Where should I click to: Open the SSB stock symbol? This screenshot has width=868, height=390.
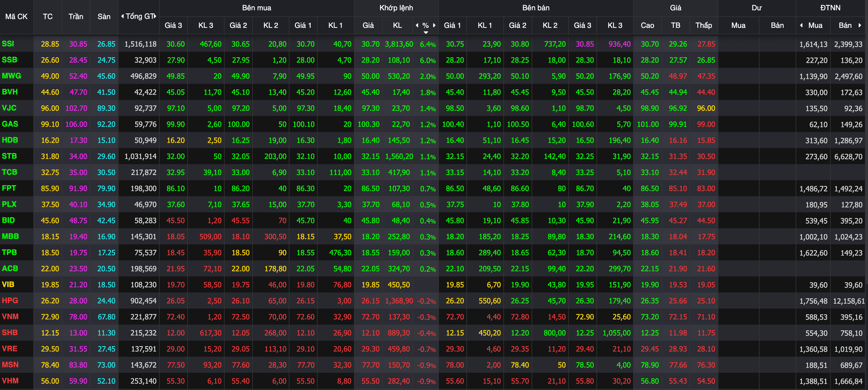tap(9, 60)
